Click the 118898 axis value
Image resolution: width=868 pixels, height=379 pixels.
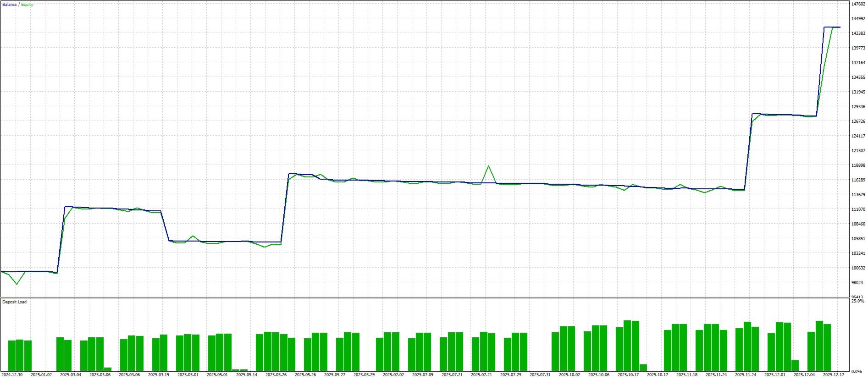(858, 165)
